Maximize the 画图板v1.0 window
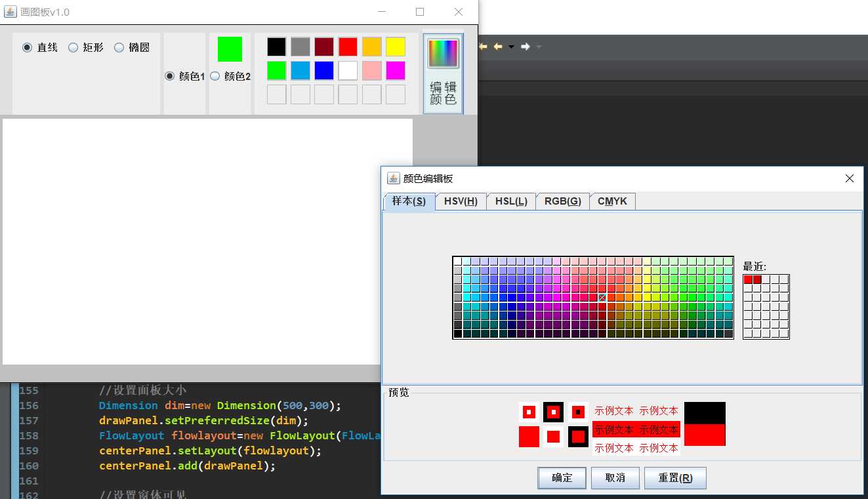Image resolution: width=868 pixels, height=499 pixels. tap(420, 12)
